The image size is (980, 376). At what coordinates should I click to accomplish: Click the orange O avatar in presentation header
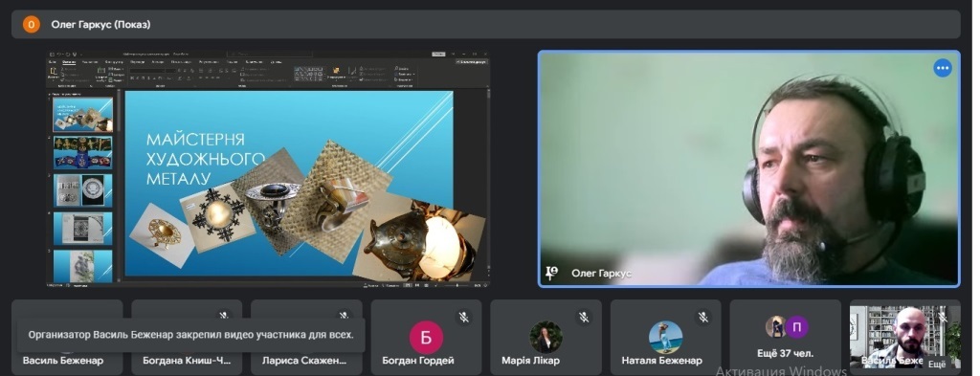click(32, 24)
